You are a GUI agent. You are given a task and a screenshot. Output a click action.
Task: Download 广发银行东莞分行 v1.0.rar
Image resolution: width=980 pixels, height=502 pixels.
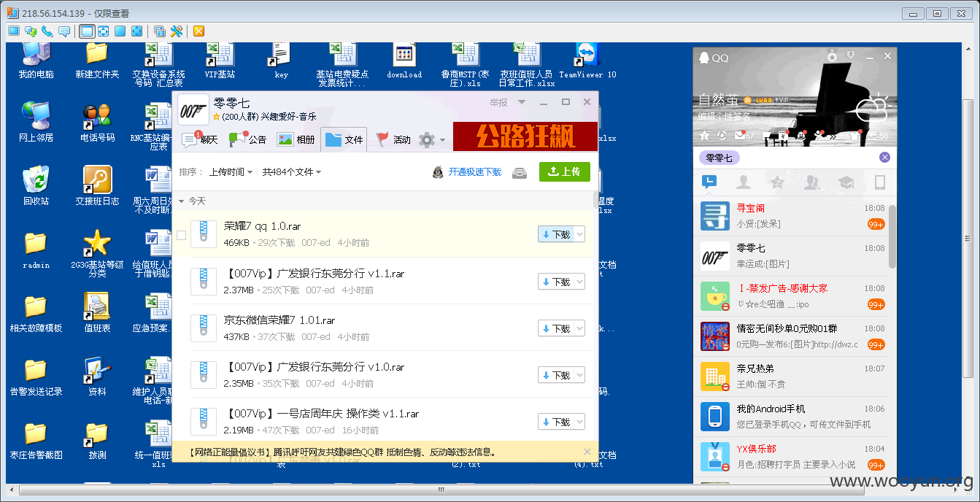[556, 375]
